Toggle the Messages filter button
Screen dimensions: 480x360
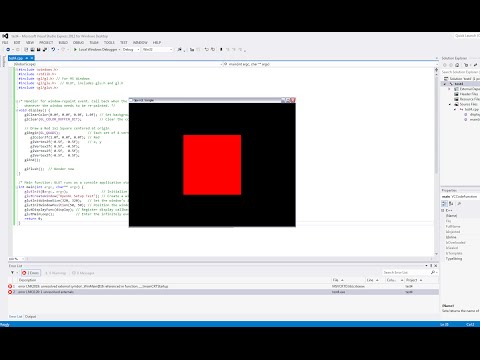83,273
